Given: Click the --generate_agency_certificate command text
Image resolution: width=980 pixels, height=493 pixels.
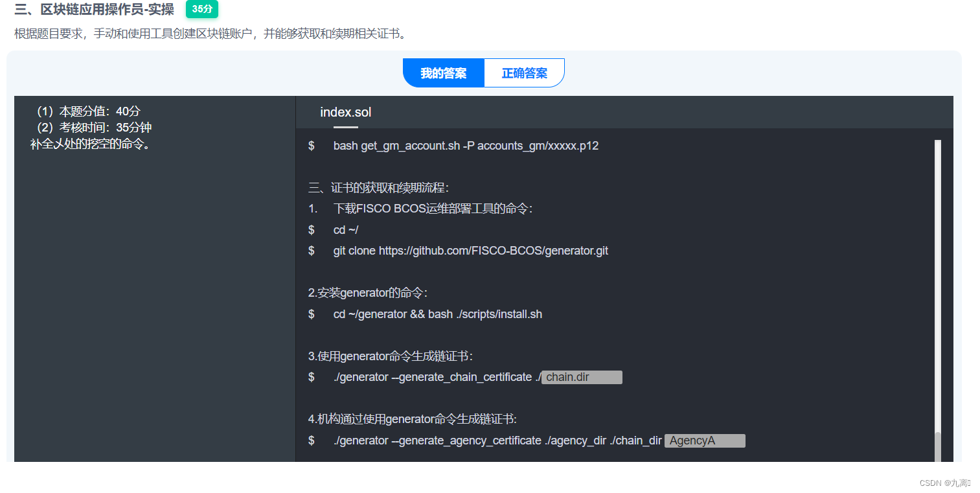Looking at the screenshot, I should (x=497, y=441).
